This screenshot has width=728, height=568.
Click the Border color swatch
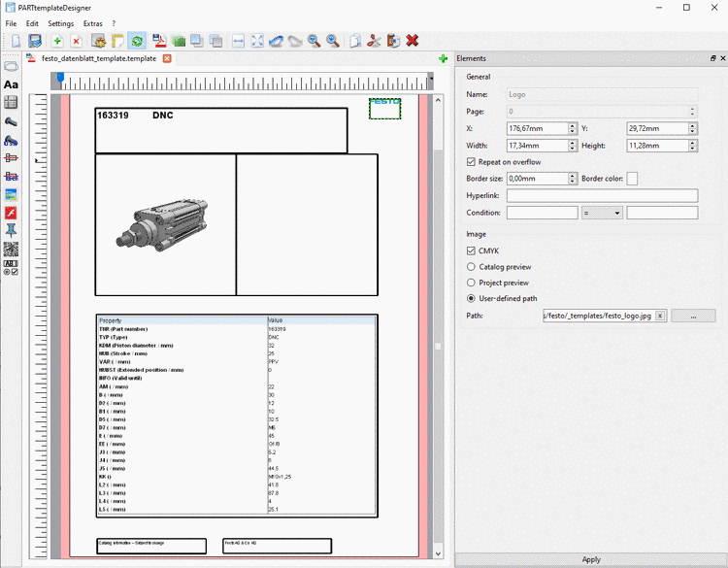pos(632,179)
